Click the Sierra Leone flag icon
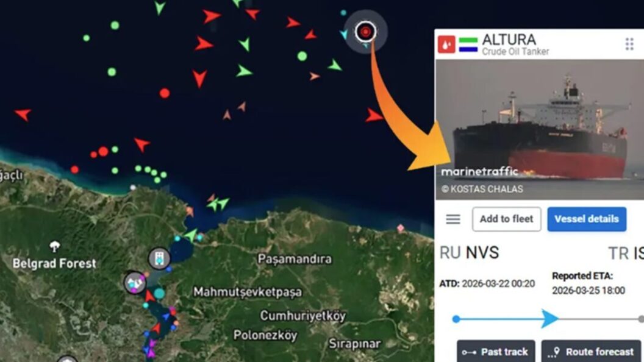Screen dimensions: 644x362 468,44
